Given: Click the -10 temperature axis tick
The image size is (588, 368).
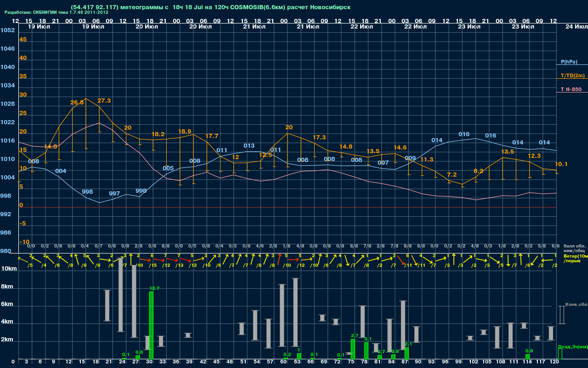Looking at the screenshot, I should click(x=24, y=241).
